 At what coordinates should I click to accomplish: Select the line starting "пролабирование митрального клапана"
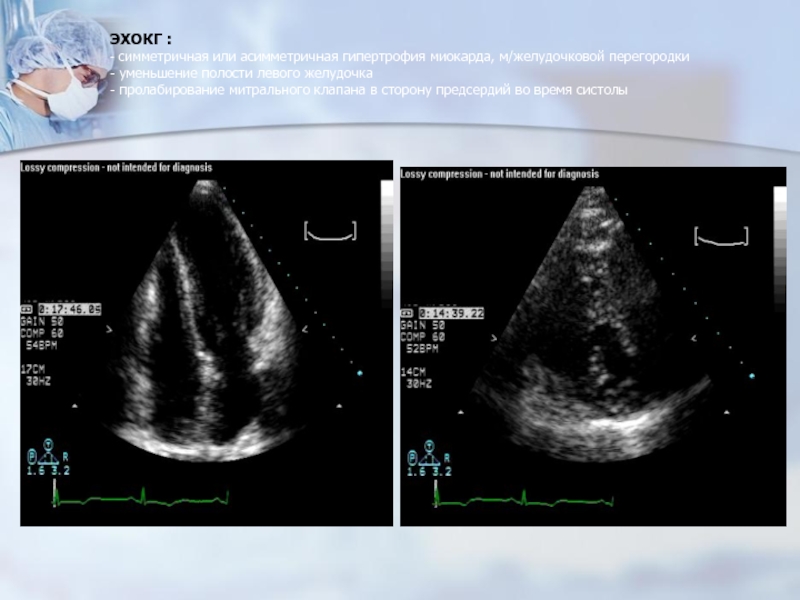(369, 90)
